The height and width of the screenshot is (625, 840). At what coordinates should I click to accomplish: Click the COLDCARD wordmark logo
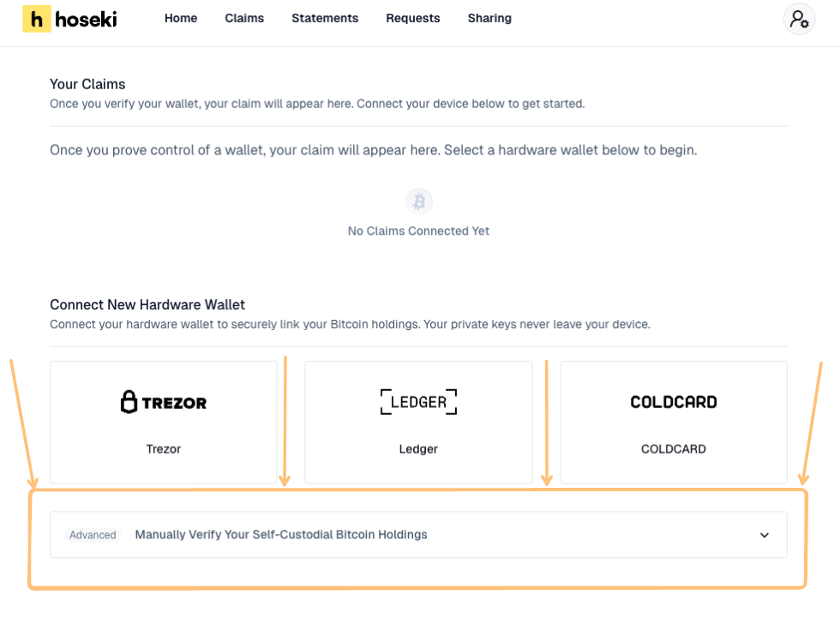[x=674, y=402]
